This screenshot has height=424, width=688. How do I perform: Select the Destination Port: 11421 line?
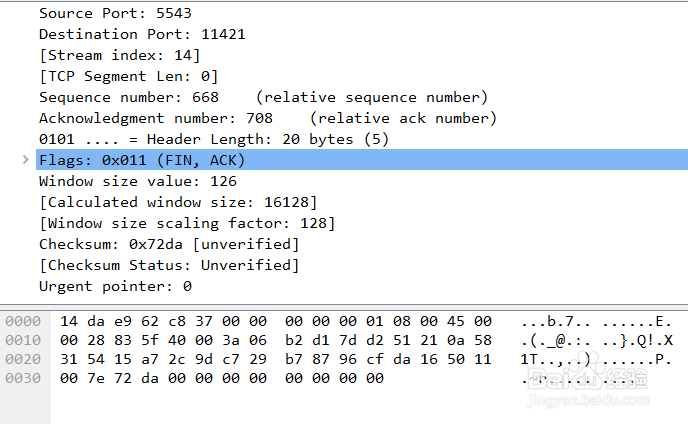[142, 34]
